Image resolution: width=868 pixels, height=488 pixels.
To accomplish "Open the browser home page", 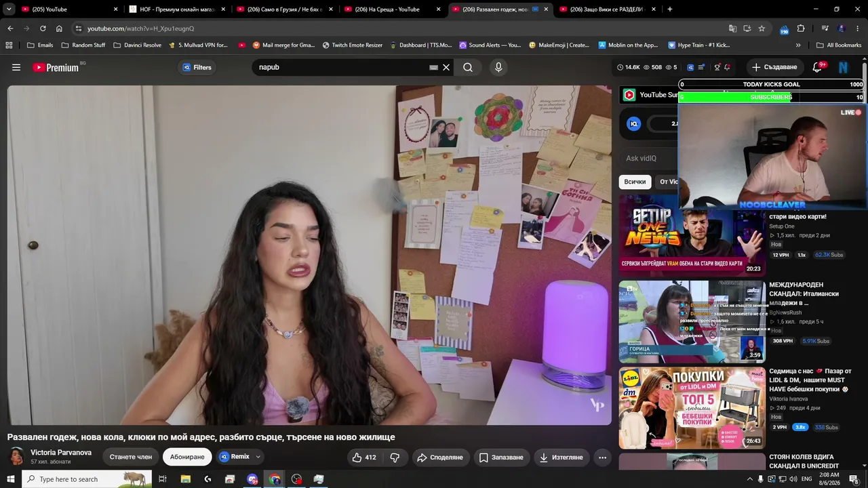I will tap(59, 28).
